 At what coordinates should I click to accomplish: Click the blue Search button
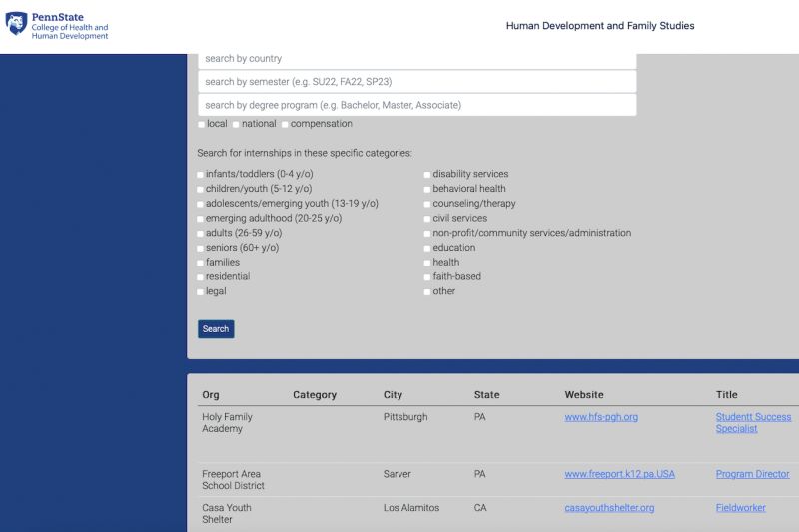pos(216,329)
